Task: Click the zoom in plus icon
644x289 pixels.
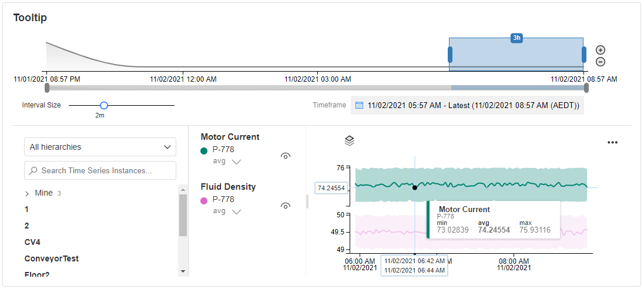Action: pos(601,50)
